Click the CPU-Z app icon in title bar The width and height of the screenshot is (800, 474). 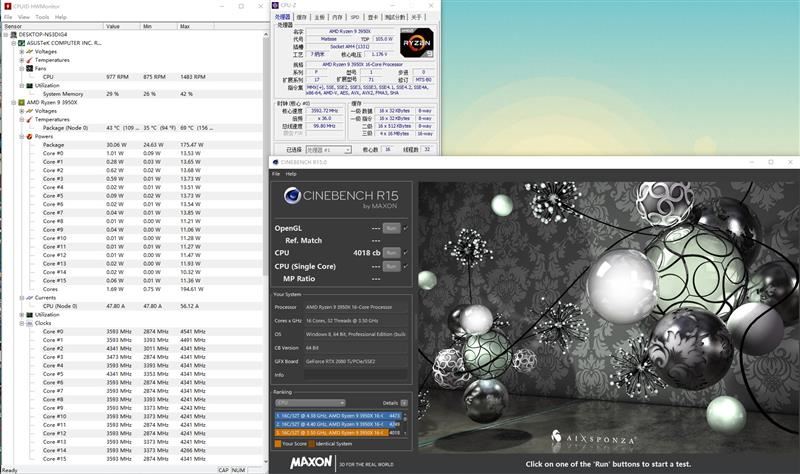(x=276, y=5)
